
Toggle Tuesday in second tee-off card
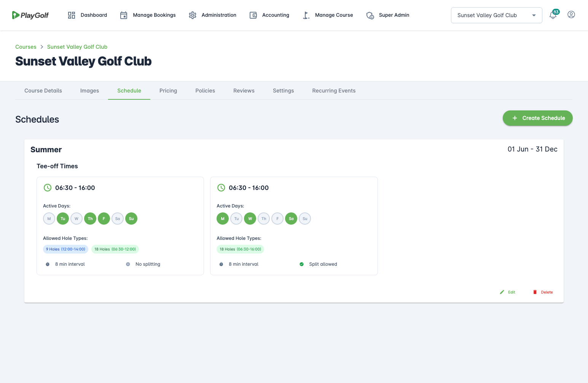236,219
